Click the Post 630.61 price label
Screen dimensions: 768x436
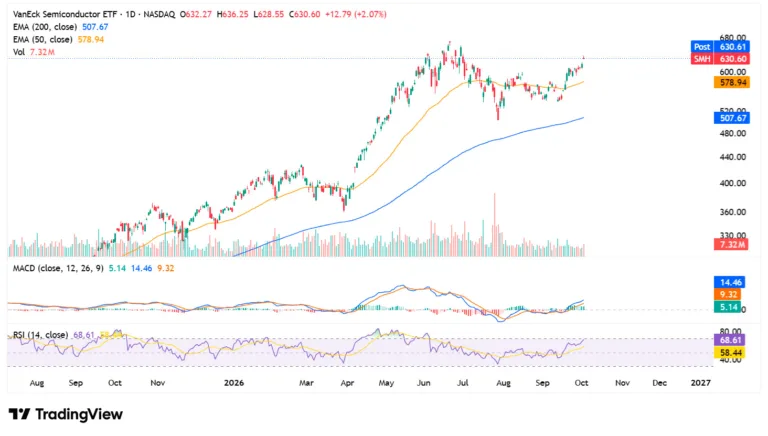tap(720, 47)
